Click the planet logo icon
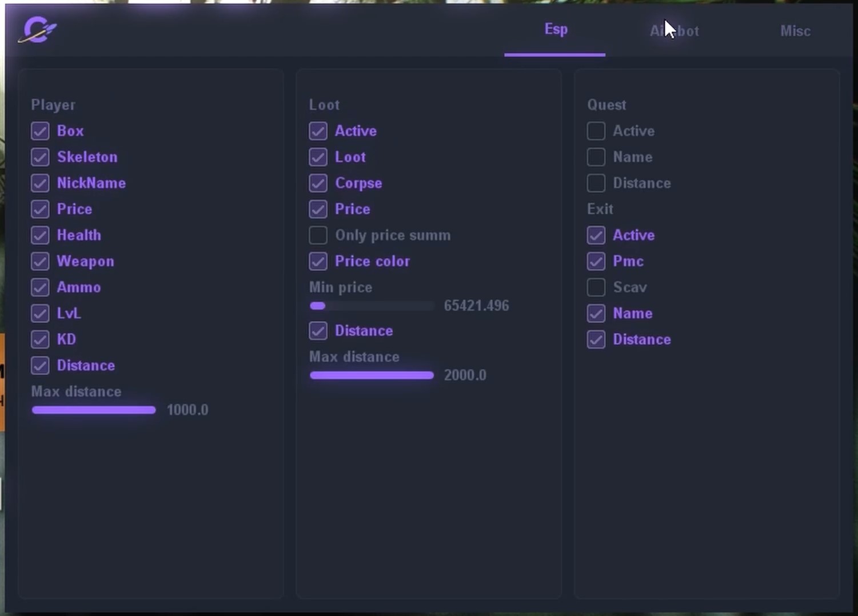The height and width of the screenshot is (616, 858). (37, 30)
